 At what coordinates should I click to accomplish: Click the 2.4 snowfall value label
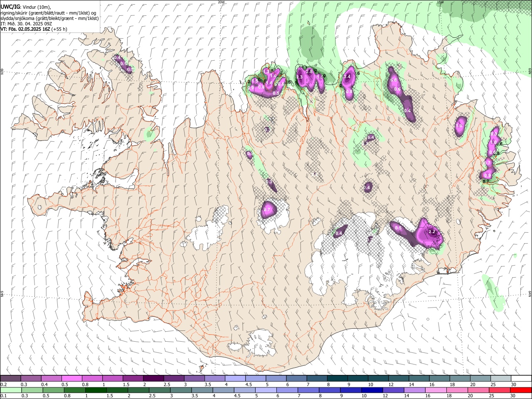point(347,76)
